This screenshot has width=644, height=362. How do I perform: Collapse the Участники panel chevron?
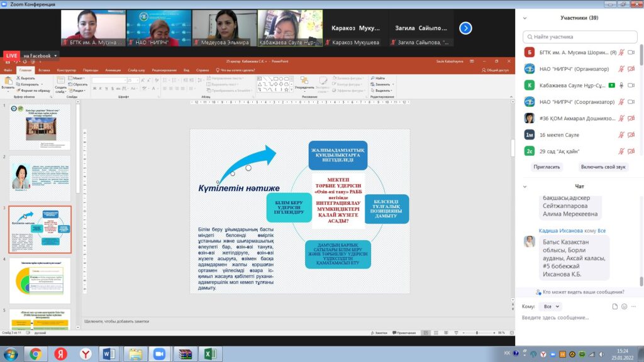tap(525, 18)
